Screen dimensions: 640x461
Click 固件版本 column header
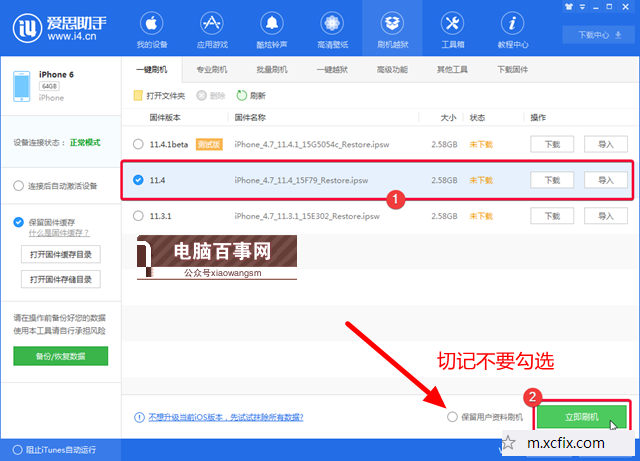pyautogui.click(x=165, y=118)
